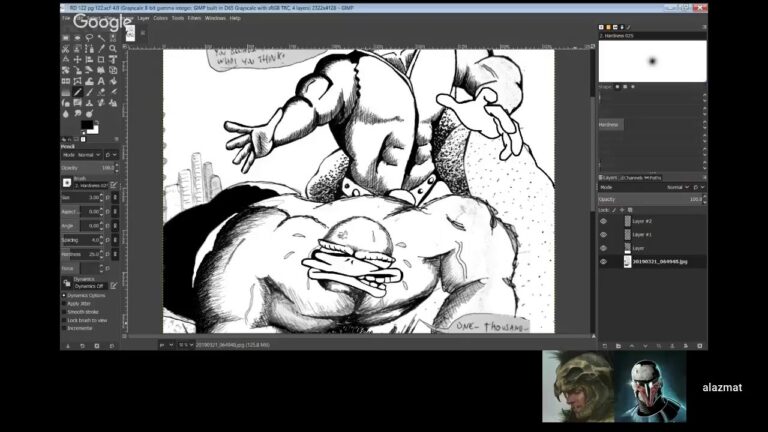The width and height of the screenshot is (768, 432).
Task: Enable the Apply Jitter checkbox
Action: click(64, 304)
